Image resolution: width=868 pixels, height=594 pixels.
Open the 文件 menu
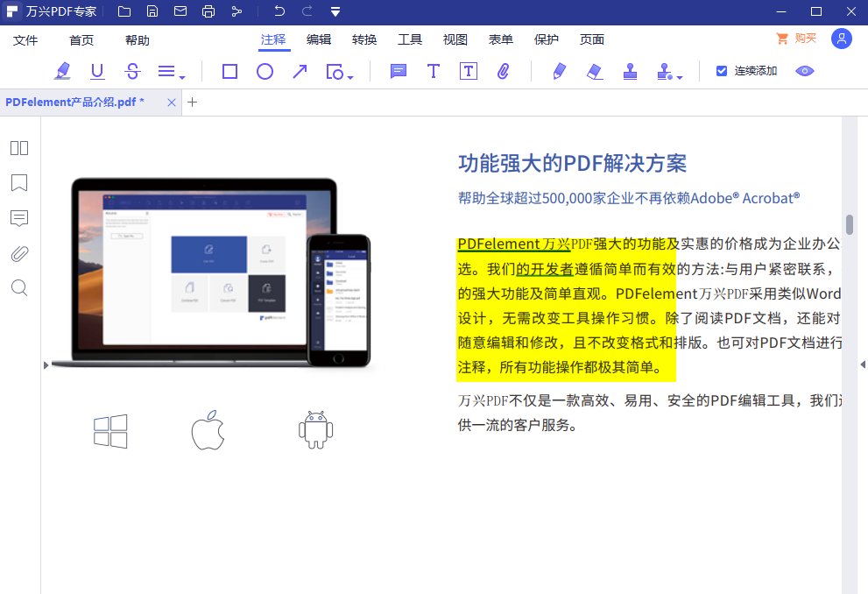click(25, 39)
